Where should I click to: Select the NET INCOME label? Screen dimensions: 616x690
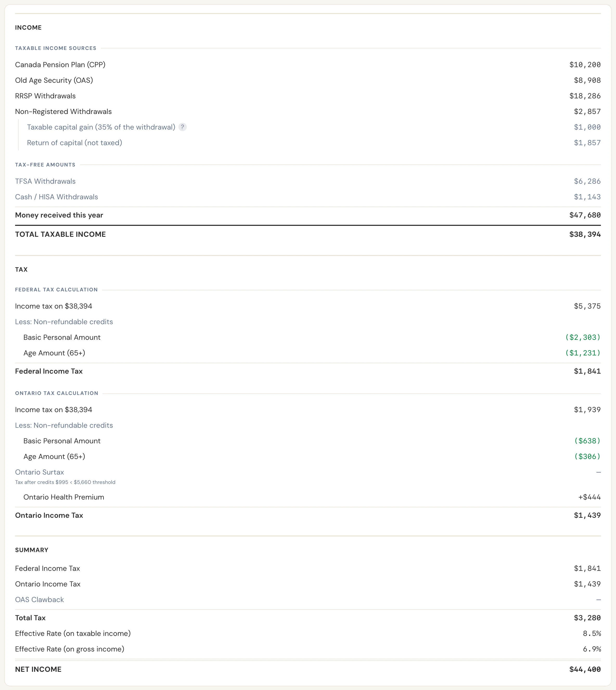coord(38,669)
